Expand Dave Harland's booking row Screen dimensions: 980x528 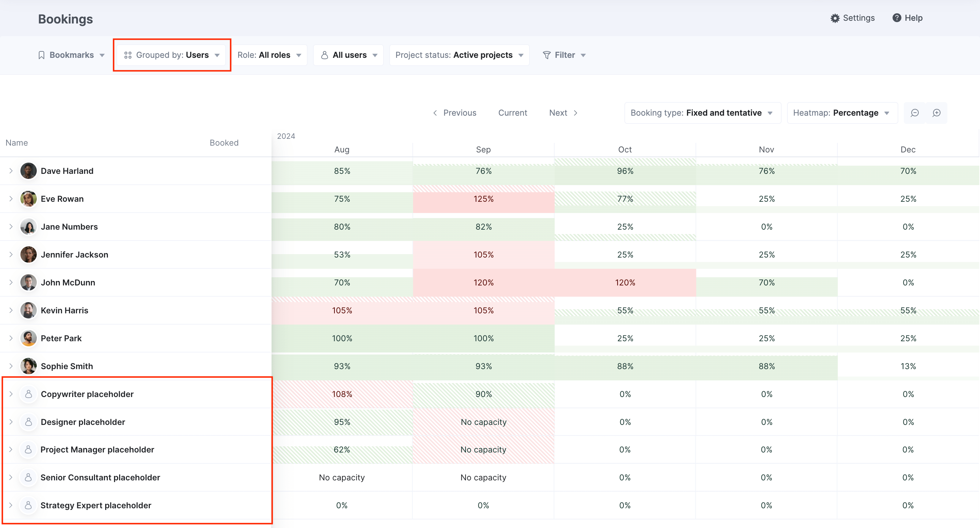coord(11,171)
